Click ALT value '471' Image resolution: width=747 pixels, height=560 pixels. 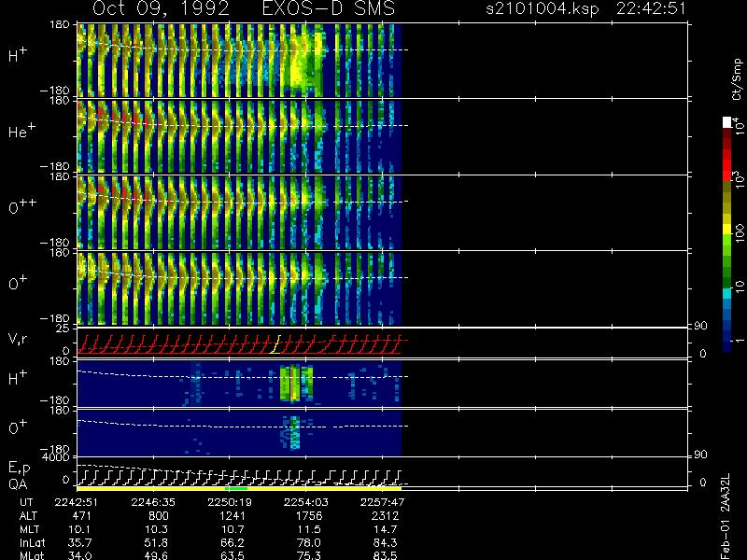(81, 516)
